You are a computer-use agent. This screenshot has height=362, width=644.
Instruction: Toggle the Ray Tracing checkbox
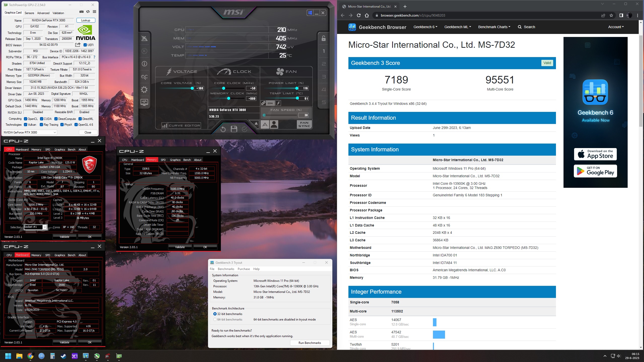point(42,125)
